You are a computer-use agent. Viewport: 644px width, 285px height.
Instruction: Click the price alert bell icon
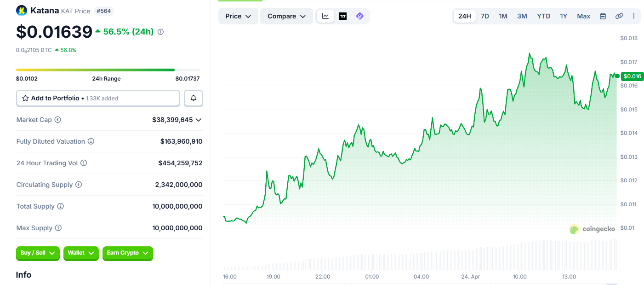coord(194,98)
